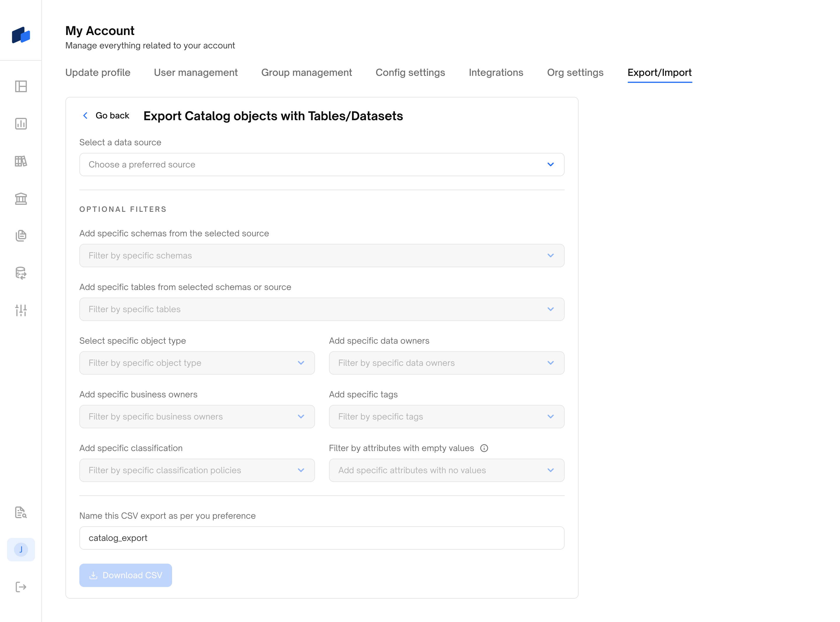Open the sliders settings sidebar icon

pyautogui.click(x=21, y=310)
